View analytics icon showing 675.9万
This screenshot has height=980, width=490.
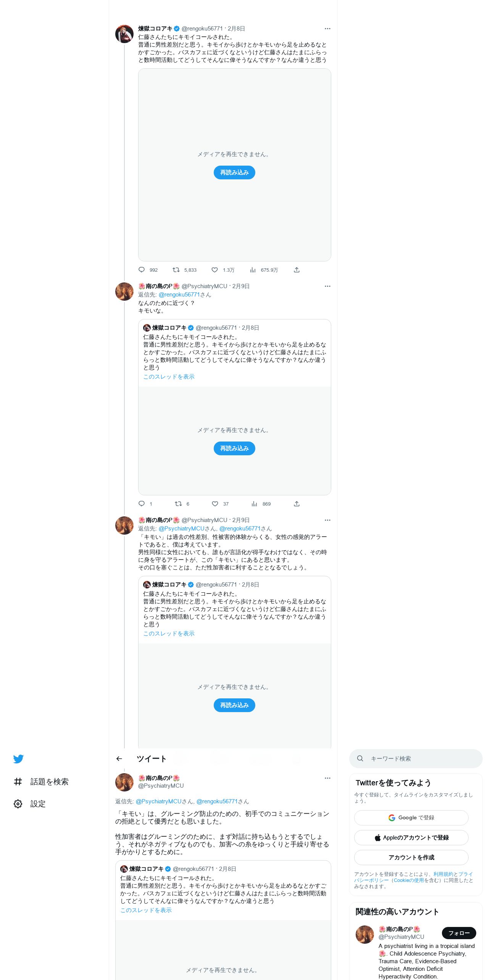pyautogui.click(x=253, y=270)
